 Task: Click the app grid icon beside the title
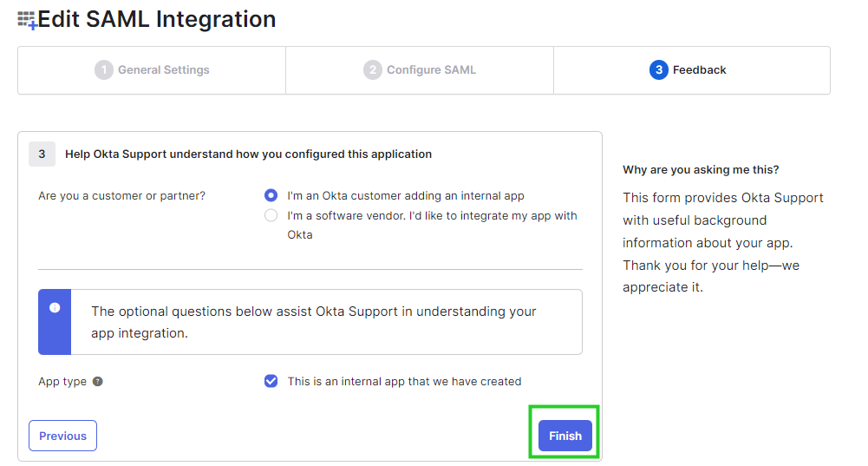click(x=27, y=20)
